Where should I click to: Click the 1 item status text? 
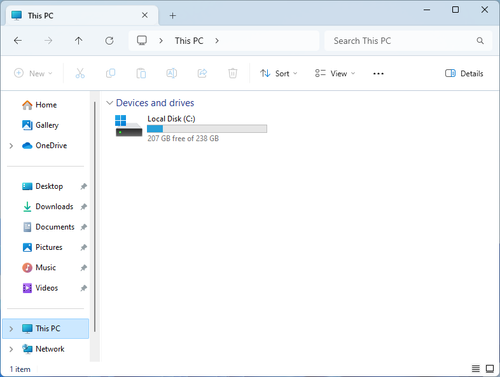[20, 369]
